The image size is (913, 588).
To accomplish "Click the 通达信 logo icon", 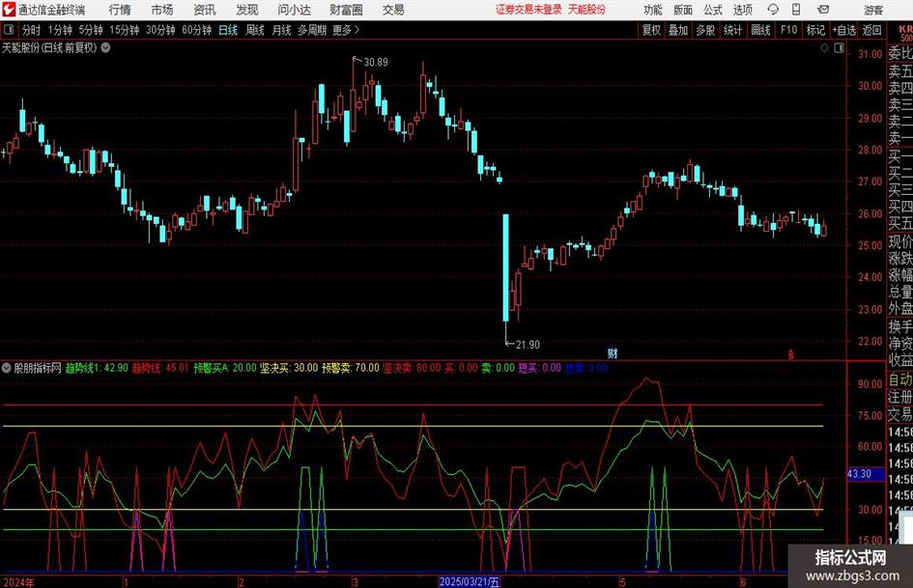I will coord(9,10).
